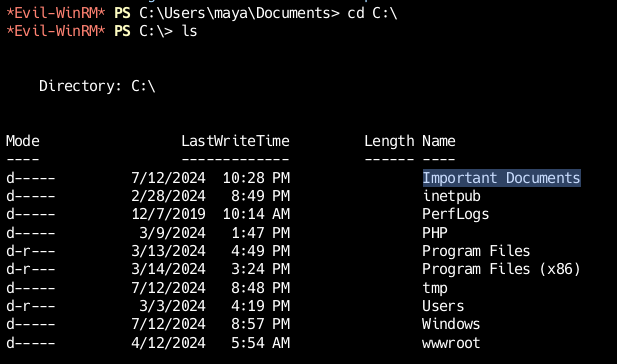
Task: Click the LastWriteTime column header
Action: (x=235, y=141)
